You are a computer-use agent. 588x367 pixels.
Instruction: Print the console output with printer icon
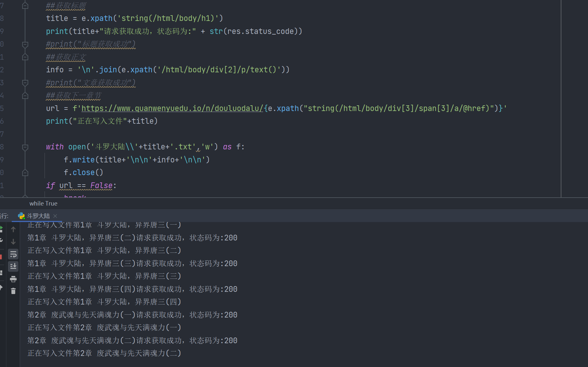13,279
